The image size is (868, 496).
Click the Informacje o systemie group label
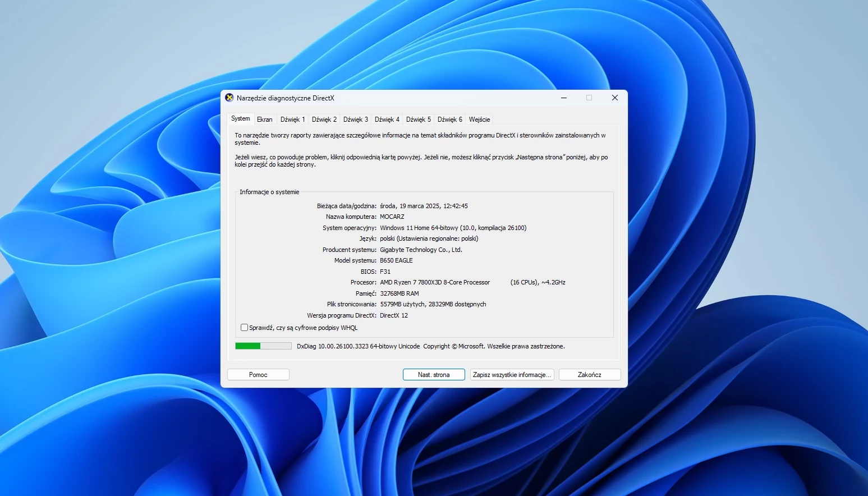pyautogui.click(x=269, y=192)
